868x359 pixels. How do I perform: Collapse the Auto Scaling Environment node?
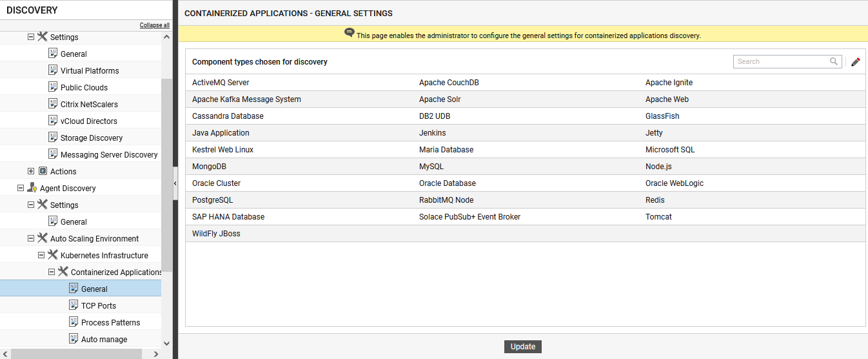click(x=31, y=238)
